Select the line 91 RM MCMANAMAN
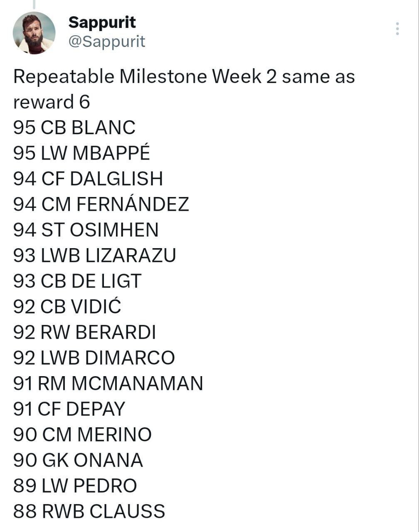419x532 pixels. point(108,384)
